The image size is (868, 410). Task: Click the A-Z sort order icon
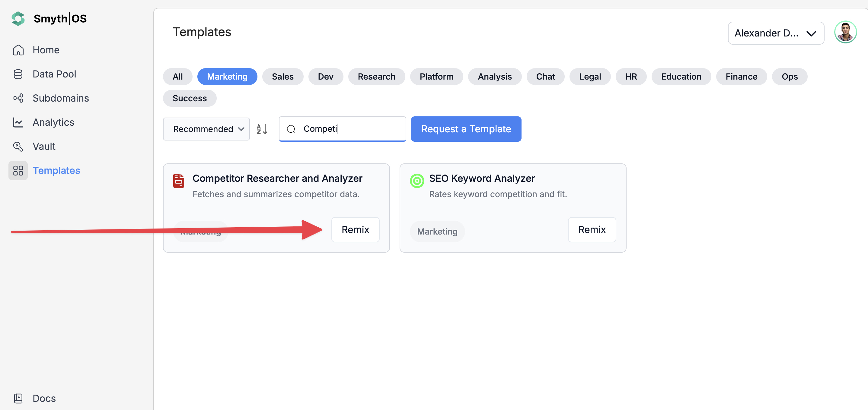pyautogui.click(x=262, y=129)
